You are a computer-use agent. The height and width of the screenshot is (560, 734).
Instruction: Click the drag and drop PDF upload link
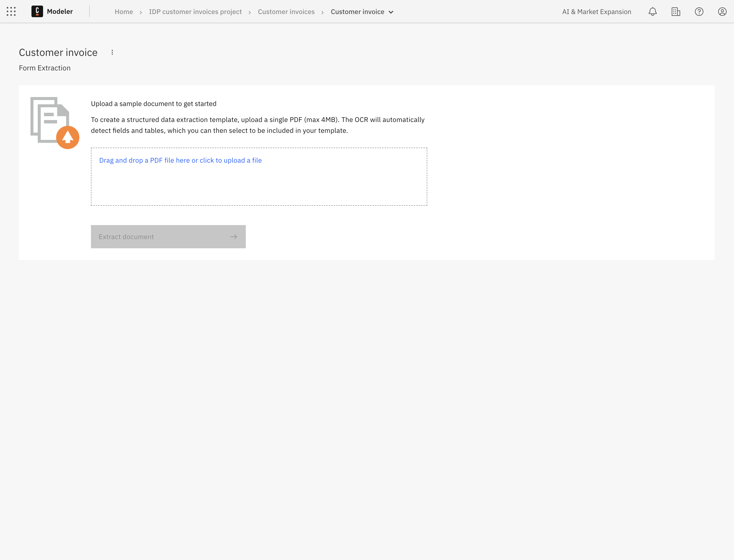(180, 160)
